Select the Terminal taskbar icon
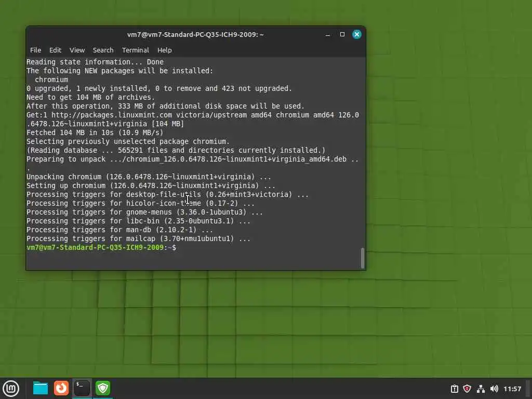This screenshot has height=399, width=532. click(82, 388)
